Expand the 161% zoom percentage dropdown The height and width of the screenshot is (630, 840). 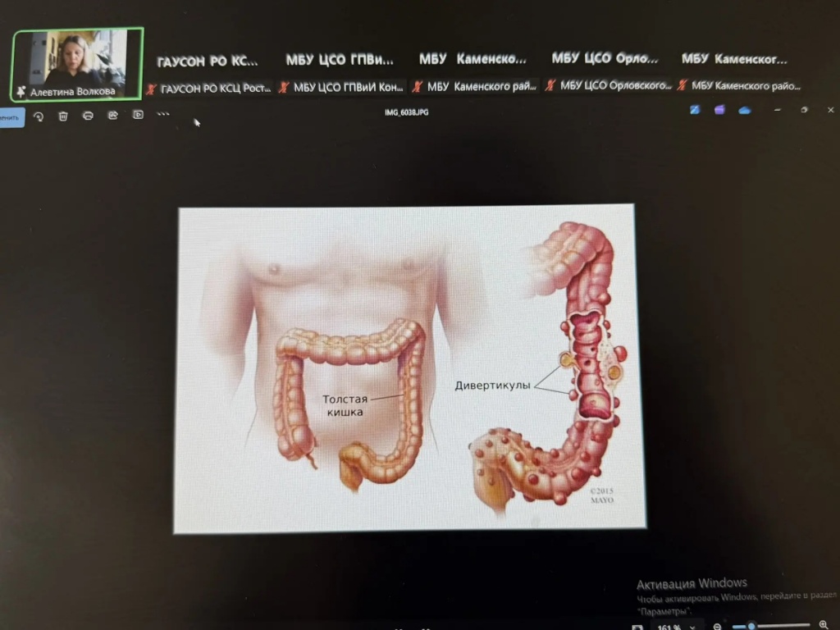click(691, 628)
